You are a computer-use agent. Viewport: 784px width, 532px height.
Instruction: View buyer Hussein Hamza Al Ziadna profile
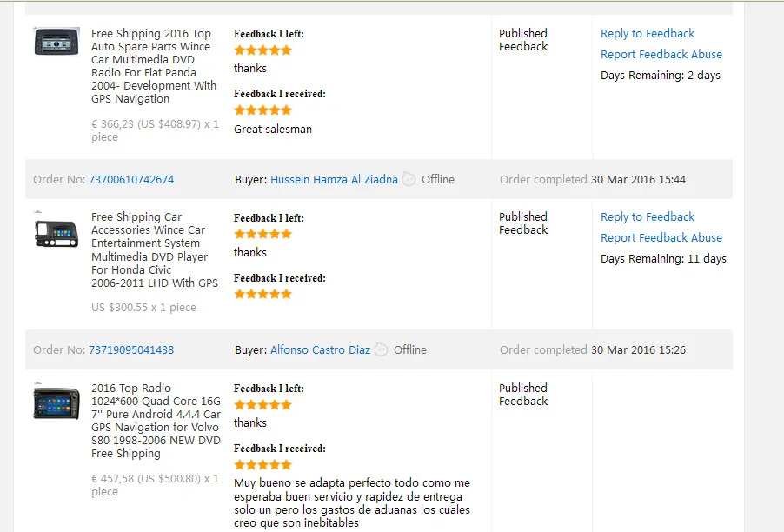point(334,180)
